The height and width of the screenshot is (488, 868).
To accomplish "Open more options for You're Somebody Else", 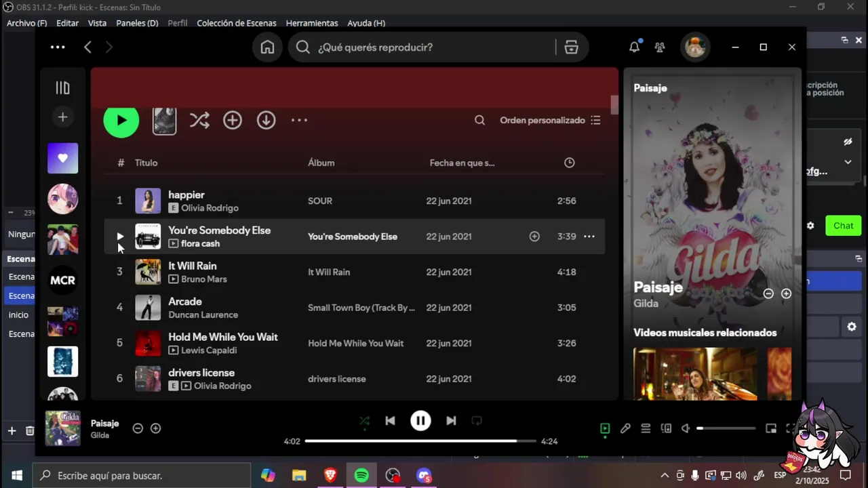I will [x=589, y=237].
